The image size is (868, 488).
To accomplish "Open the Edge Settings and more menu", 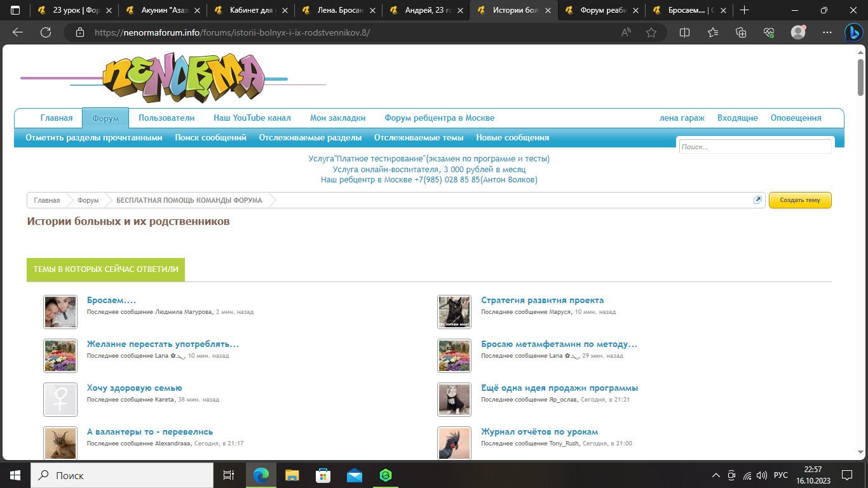I will (x=827, y=32).
